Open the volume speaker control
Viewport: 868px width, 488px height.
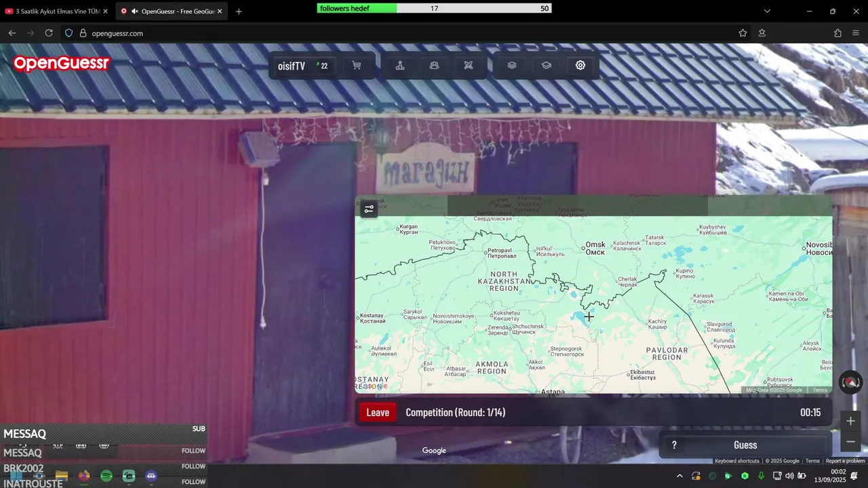789,476
